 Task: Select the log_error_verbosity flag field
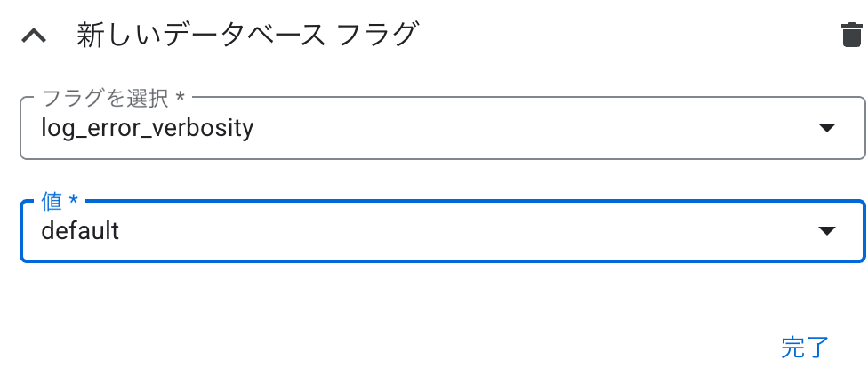[x=442, y=128]
